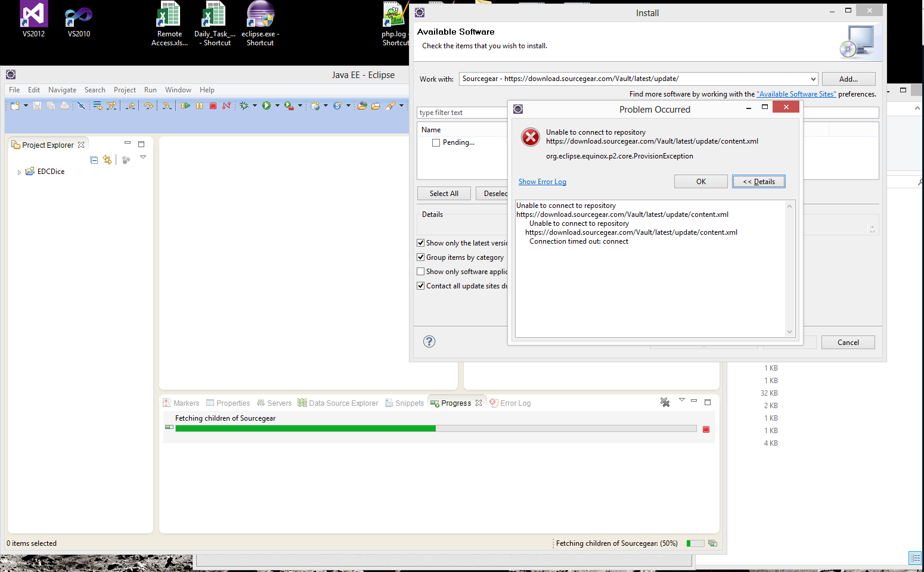The image size is (924, 572).
Task: Open the Remote Access.xls desktop file
Action: click(169, 24)
